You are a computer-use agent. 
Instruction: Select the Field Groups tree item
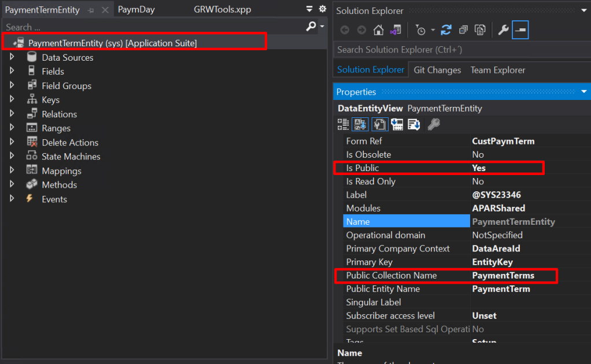pos(67,86)
